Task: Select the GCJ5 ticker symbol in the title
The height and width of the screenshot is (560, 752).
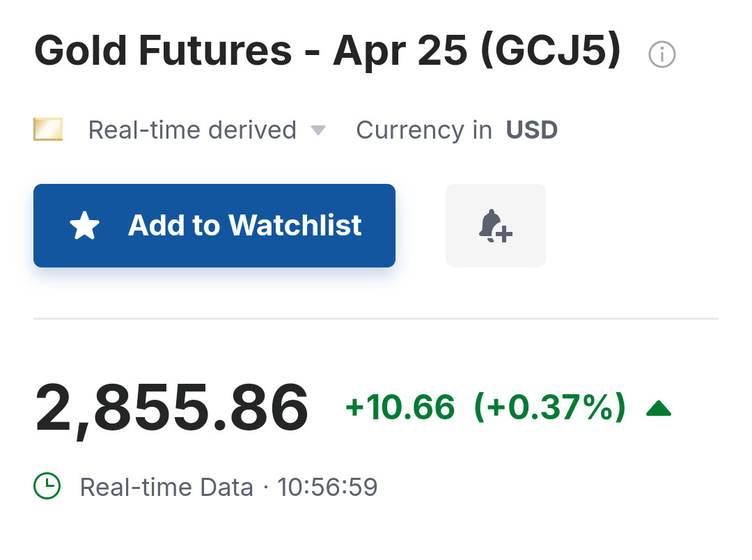Action: click(550, 52)
